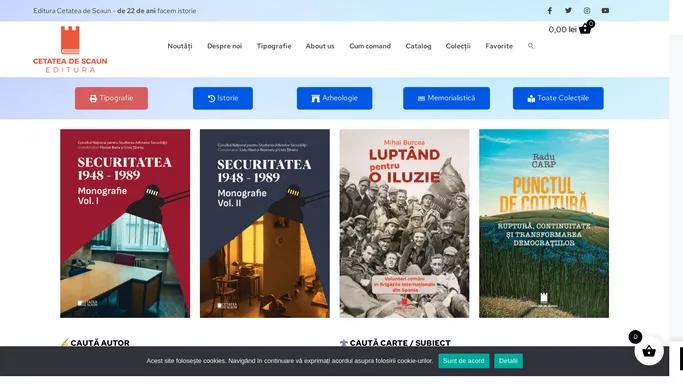Viewport: 683px width, 384px height.
Task: Open the Favorite menu item
Action: 499,46
